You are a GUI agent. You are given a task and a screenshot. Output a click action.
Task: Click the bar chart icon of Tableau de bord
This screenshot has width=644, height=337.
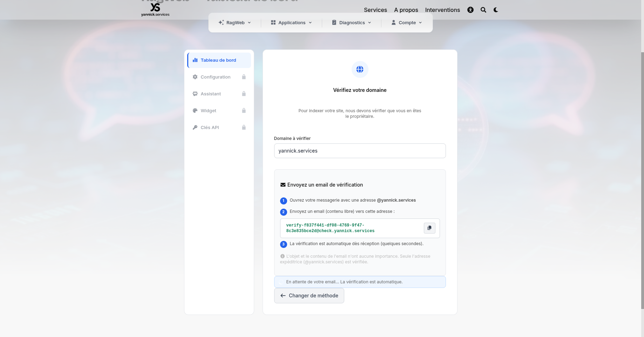(195, 60)
